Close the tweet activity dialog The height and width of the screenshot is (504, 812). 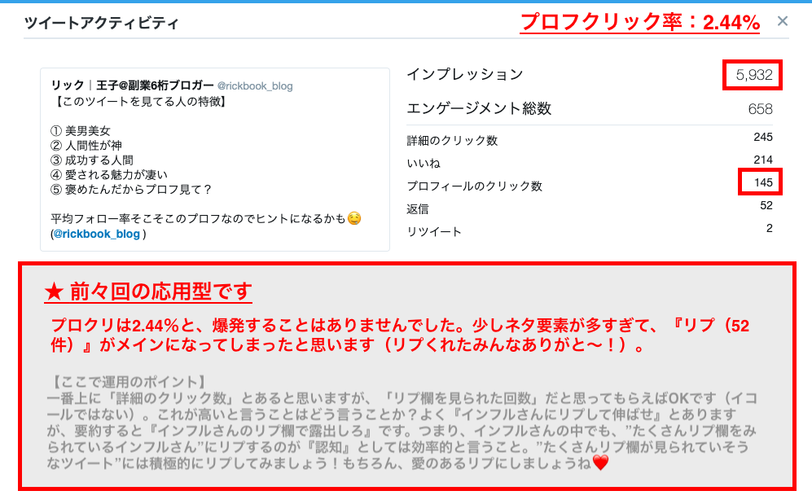[783, 21]
